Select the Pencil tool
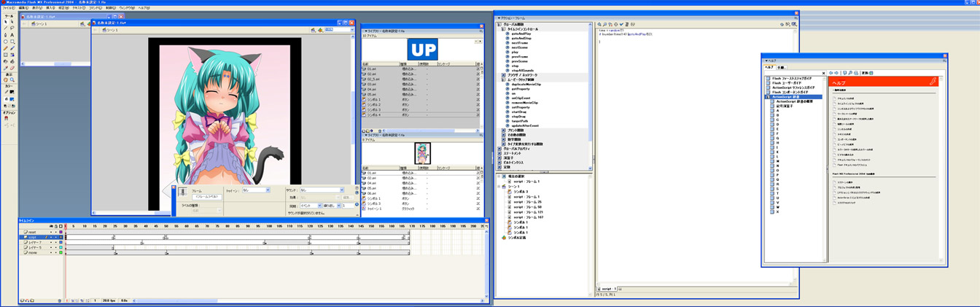 6,48
